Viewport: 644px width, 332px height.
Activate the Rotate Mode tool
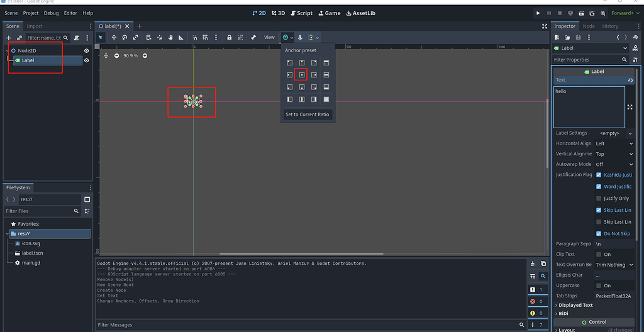125,37
